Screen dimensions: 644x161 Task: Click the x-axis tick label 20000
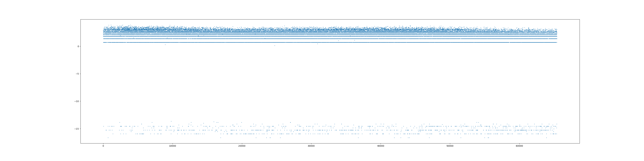point(242,146)
